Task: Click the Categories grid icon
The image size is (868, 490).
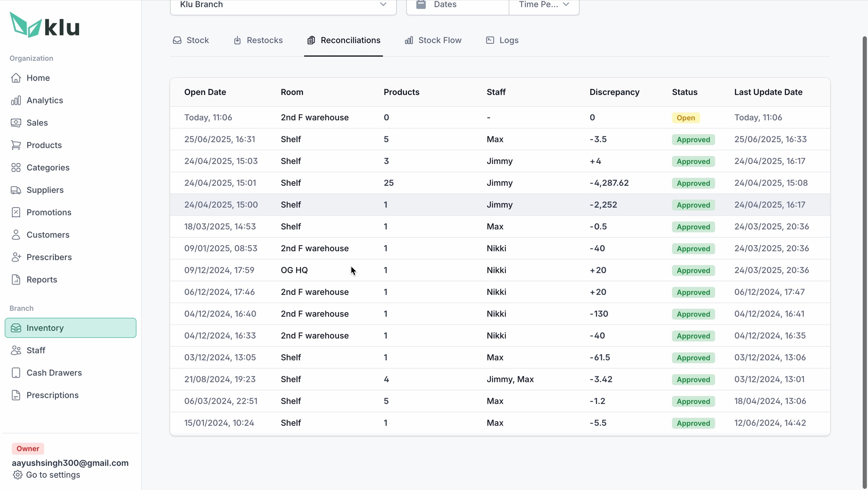Action: point(16,167)
